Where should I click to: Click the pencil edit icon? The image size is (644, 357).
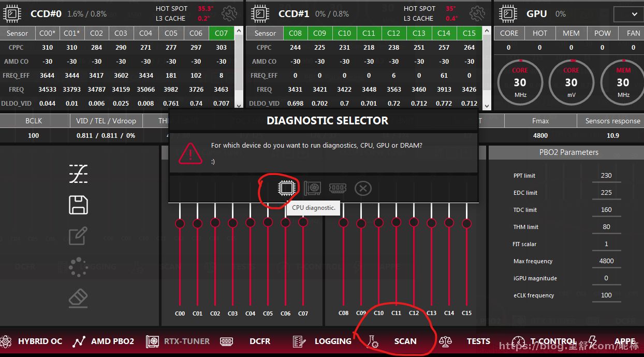click(x=78, y=236)
